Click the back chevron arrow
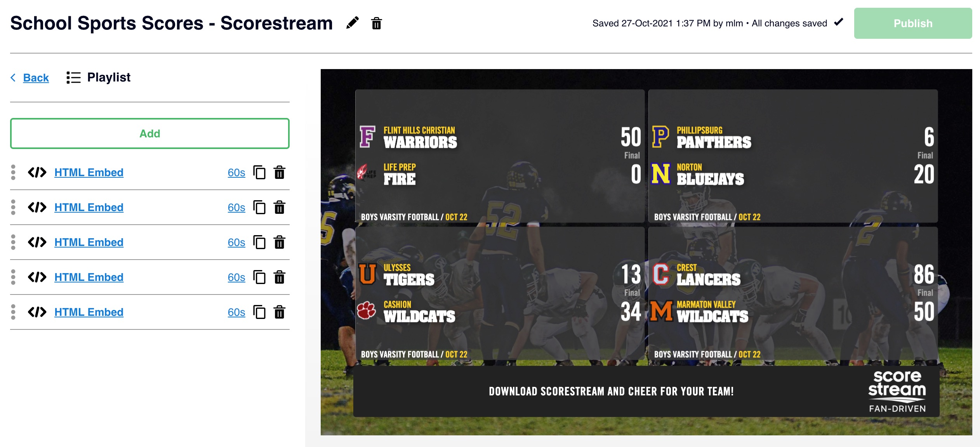Image resolution: width=980 pixels, height=447 pixels. (13, 78)
